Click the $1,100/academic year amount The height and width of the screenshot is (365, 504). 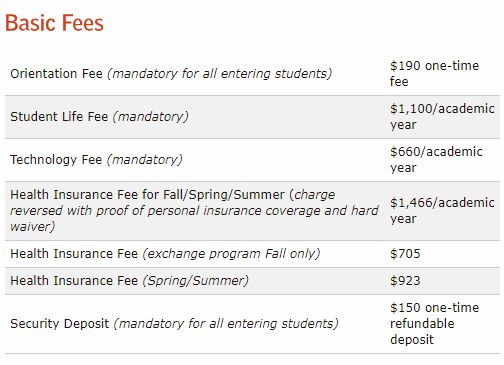(x=442, y=117)
